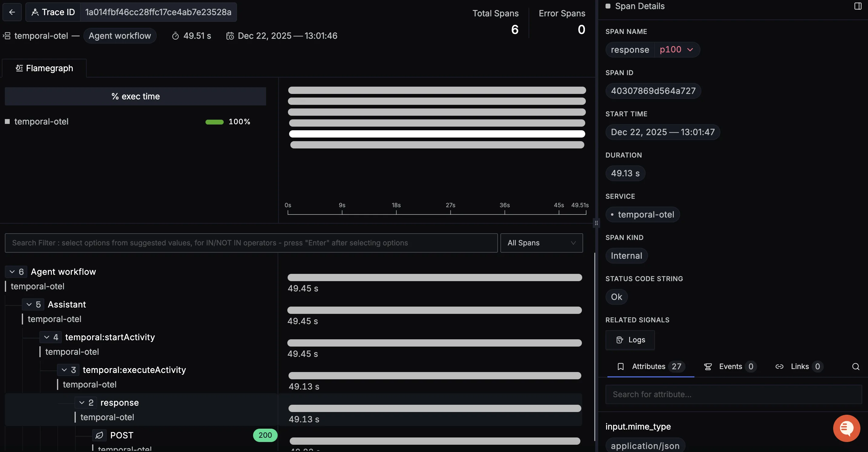Click the clock icon beside 49.51 s duration
This screenshot has height=452, width=868.
click(175, 36)
